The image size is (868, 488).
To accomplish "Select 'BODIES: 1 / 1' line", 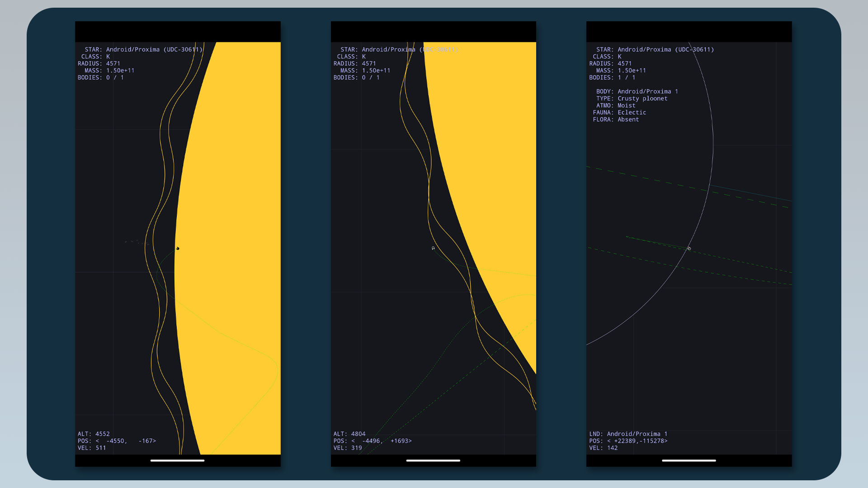I will click(612, 78).
